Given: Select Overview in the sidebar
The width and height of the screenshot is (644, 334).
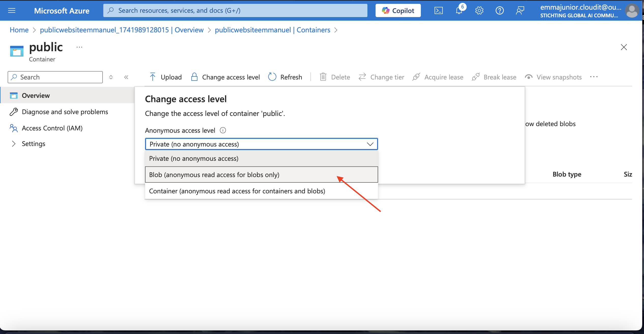Looking at the screenshot, I should tap(68, 96).
